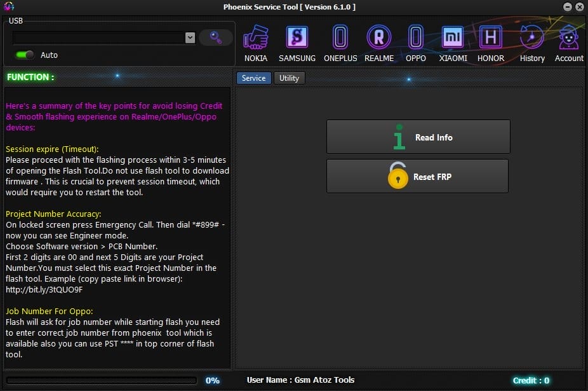Select the REALME brand icon
This screenshot has width=588, height=391.
(379, 41)
